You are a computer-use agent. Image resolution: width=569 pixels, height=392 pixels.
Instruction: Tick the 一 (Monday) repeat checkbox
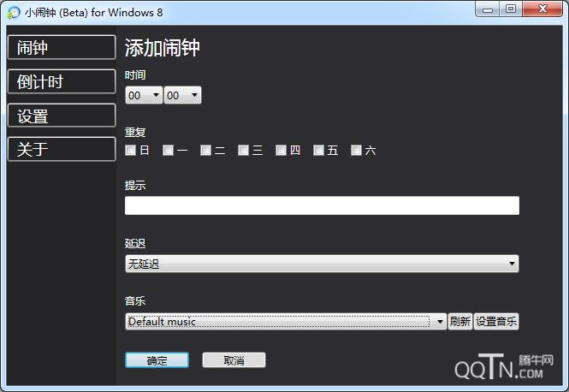[x=169, y=151]
